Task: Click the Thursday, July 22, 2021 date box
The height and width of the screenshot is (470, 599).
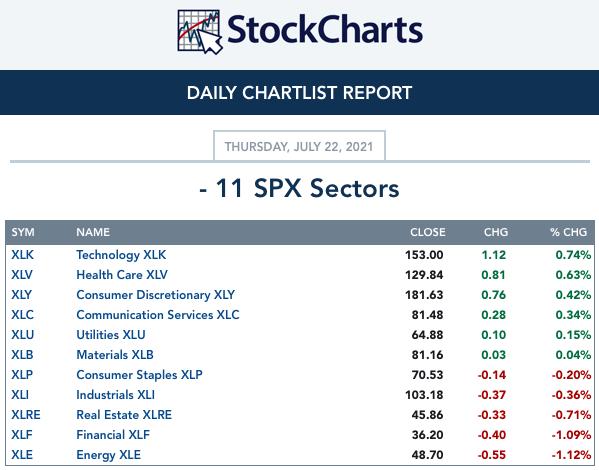Action: pos(299,146)
